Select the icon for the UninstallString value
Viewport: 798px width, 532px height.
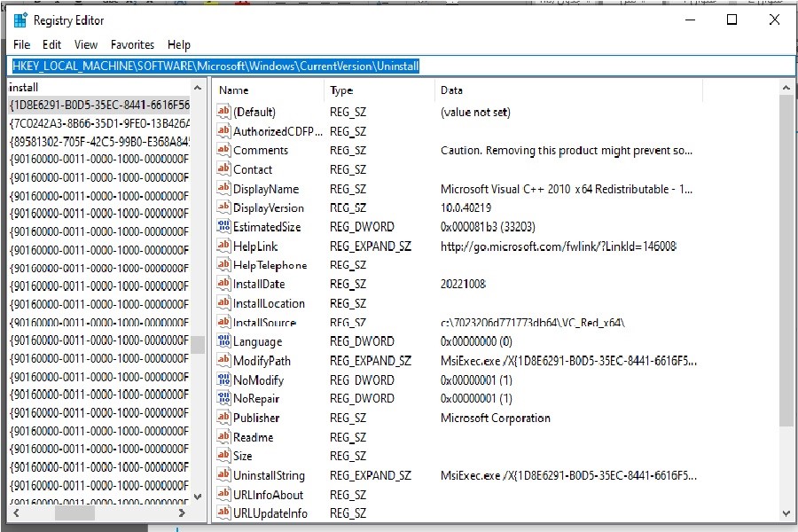pos(223,476)
